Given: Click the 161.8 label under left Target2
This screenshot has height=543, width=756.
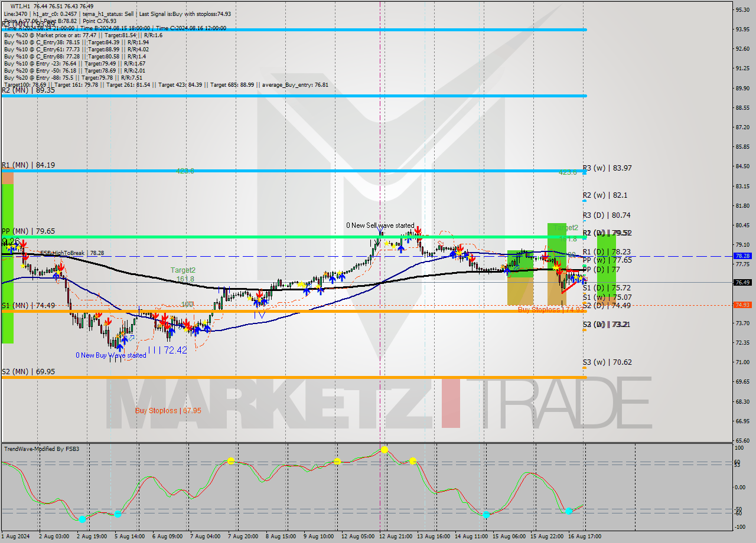Looking at the screenshot, I should coord(185,279).
